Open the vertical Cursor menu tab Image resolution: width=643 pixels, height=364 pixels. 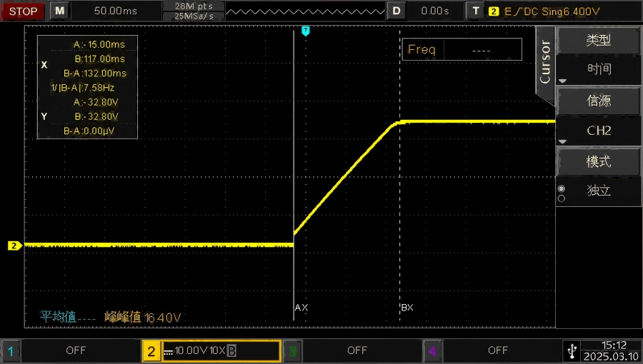[x=545, y=61]
